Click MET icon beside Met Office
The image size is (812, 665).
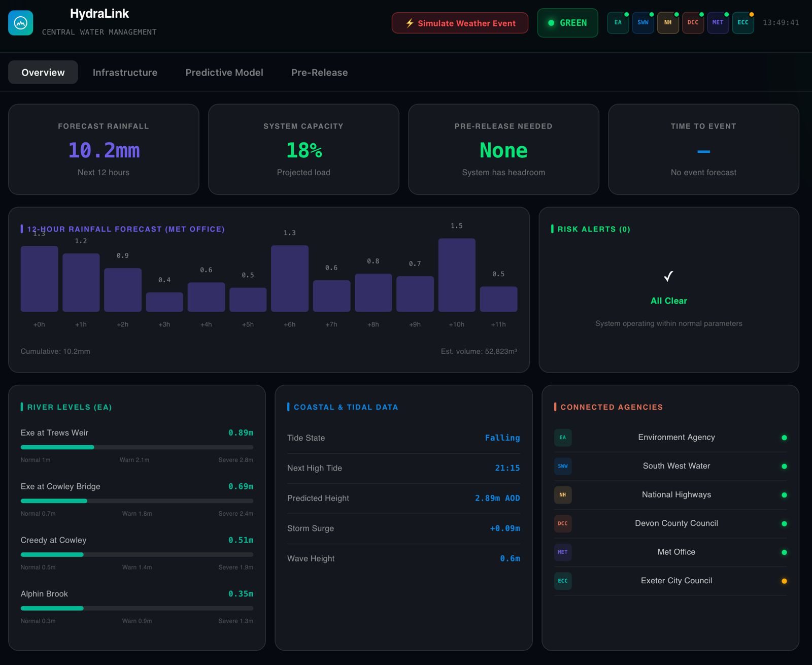tap(563, 552)
